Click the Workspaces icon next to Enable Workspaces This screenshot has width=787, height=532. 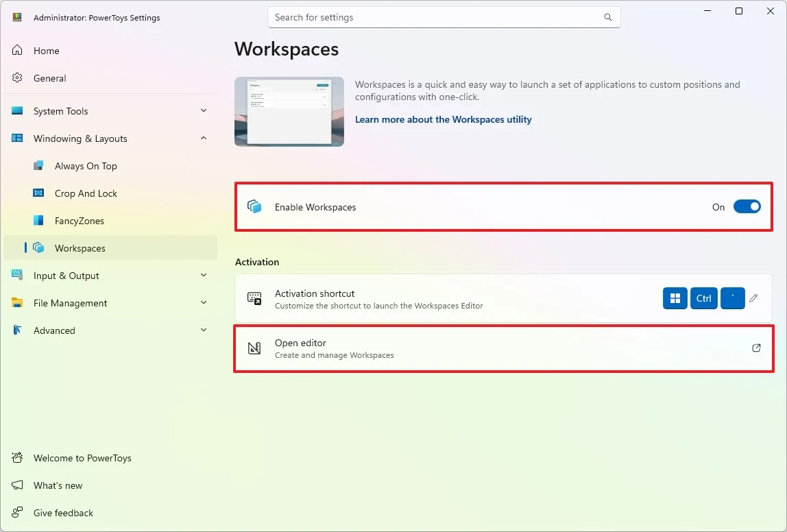pyautogui.click(x=254, y=206)
